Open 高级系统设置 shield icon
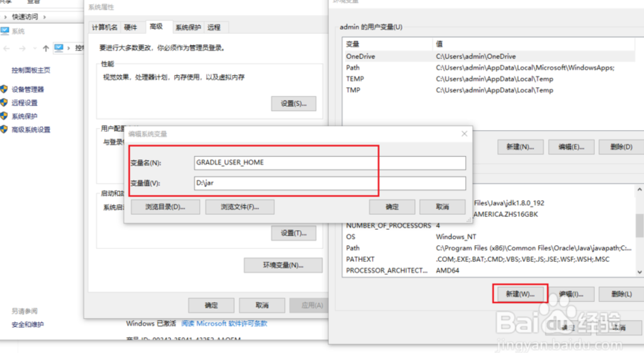Viewport: 644px width, 353px height. coord(5,129)
